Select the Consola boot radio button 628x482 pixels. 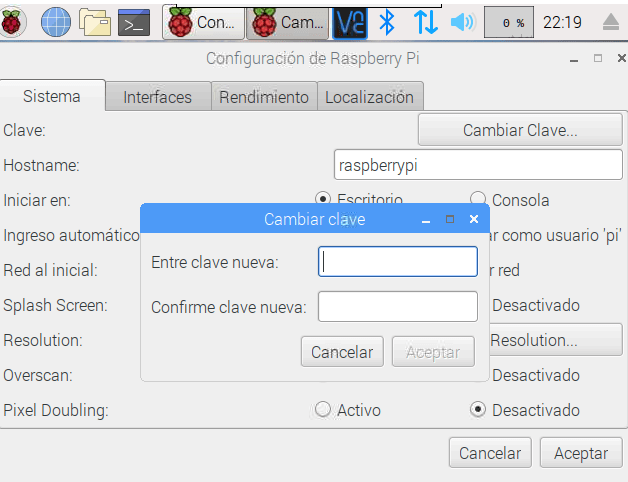click(x=478, y=199)
